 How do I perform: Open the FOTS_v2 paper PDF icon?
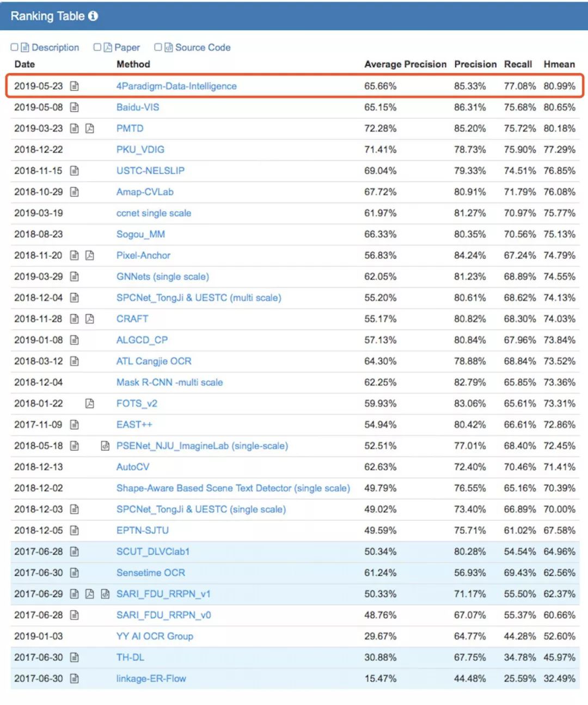pos(90,404)
